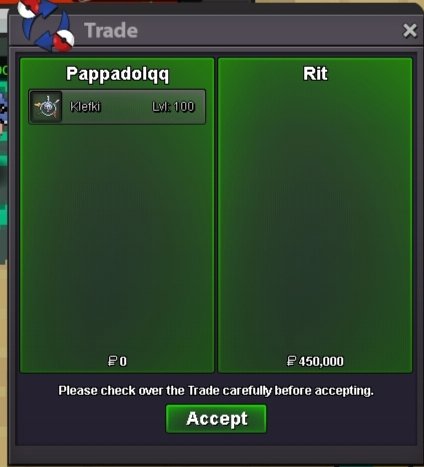Click the Pappadolqq player name
This screenshot has width=424, height=467.
pyautogui.click(x=117, y=74)
